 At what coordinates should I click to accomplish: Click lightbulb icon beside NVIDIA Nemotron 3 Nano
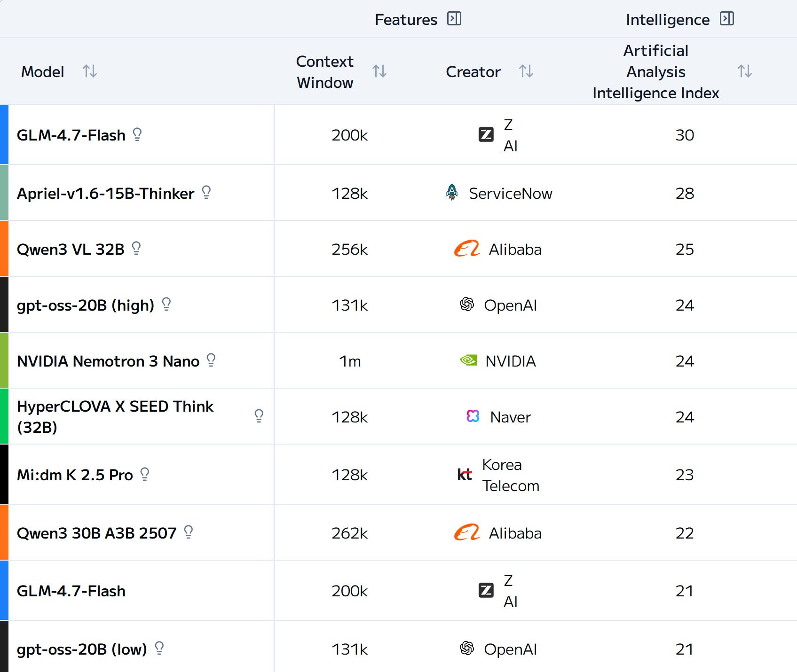click(211, 360)
